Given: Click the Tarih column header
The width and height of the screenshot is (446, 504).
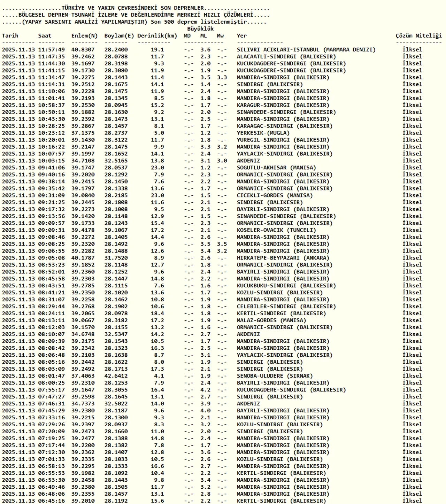Looking at the screenshot, I should 10,36.
